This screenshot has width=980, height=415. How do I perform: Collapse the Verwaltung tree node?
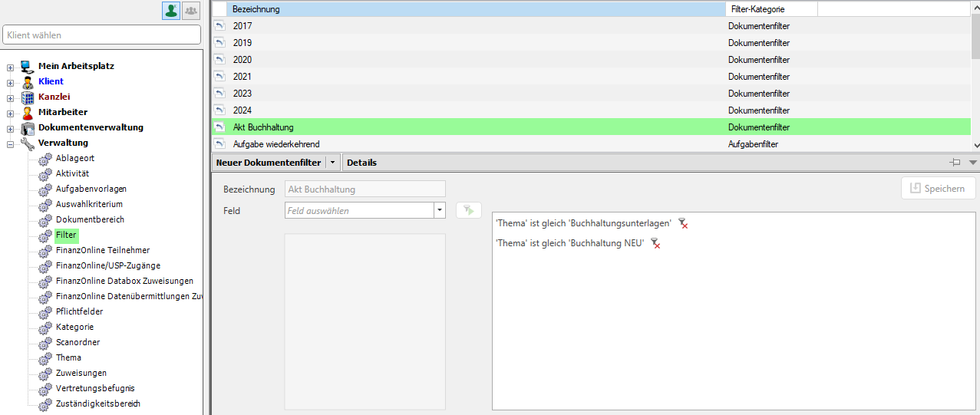[x=11, y=143]
